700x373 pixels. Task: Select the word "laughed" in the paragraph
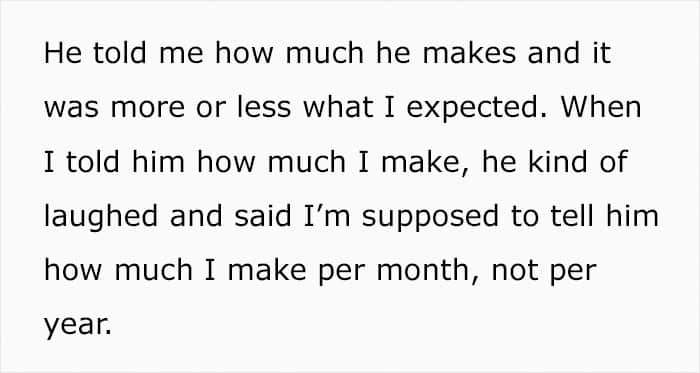(x=101, y=217)
